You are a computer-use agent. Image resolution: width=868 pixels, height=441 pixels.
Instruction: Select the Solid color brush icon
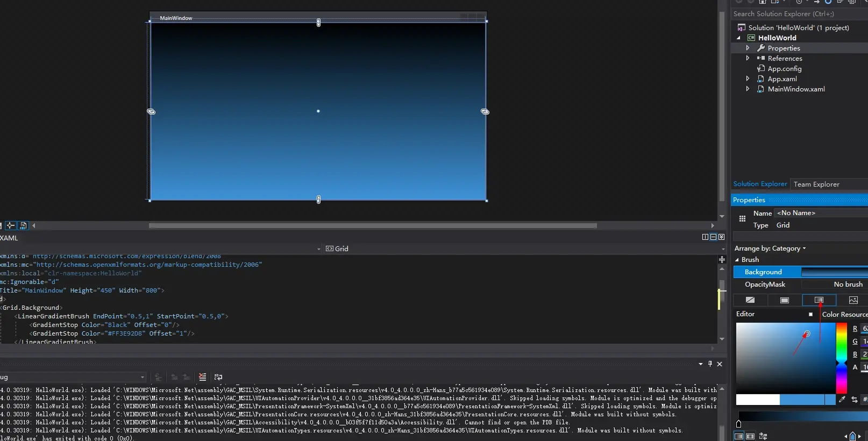(785, 300)
